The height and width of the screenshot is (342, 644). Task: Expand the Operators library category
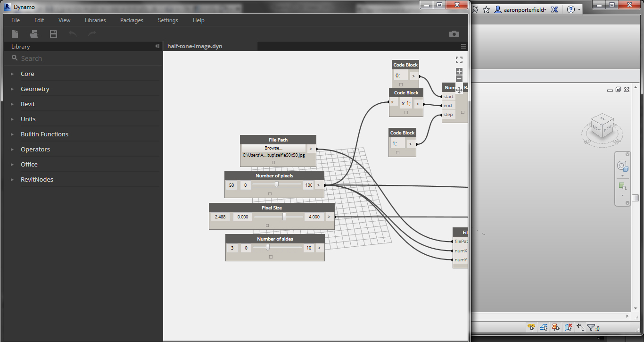tap(12, 150)
